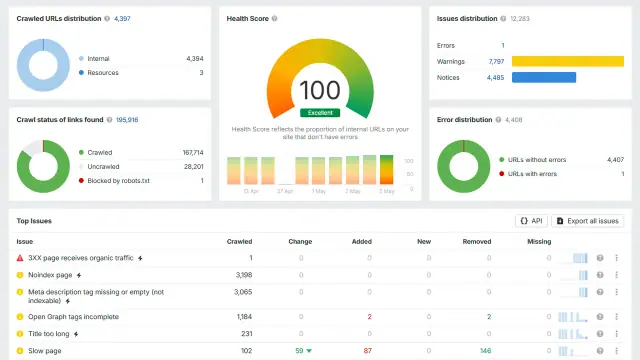The width and height of the screenshot is (640, 360).
Task: Click warning icon of Slow page row
Action: [x=20, y=351]
